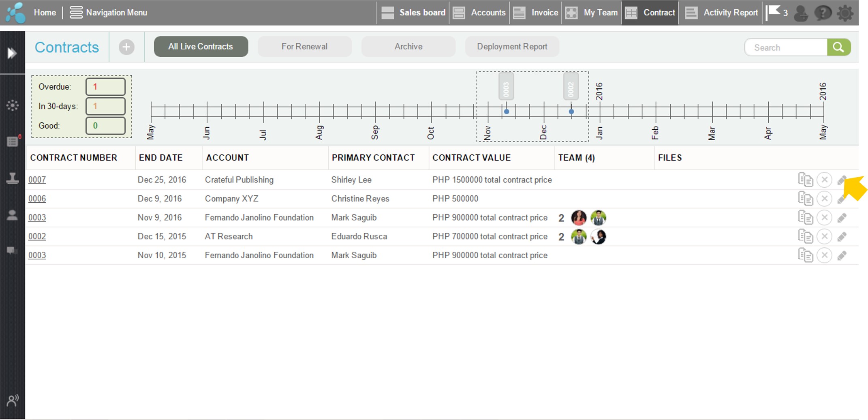Screen dimensions: 868x420
Task: Select the Deployment Report tab
Action: point(512,47)
